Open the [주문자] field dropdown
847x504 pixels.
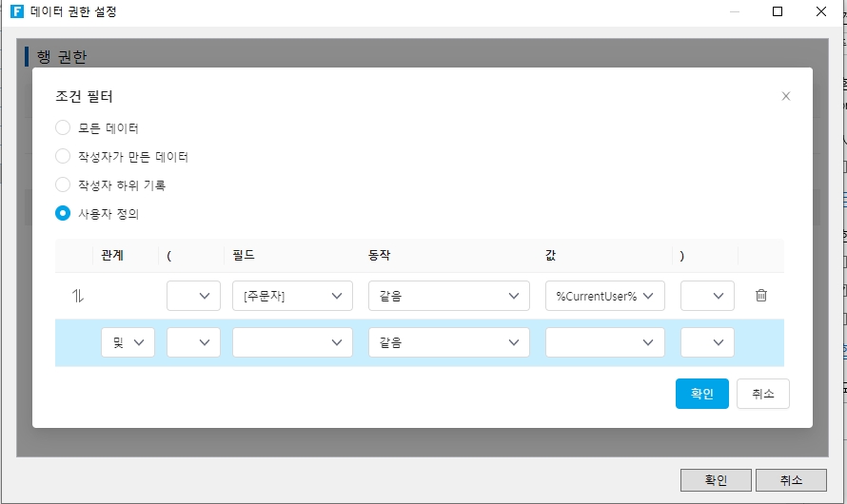coord(292,296)
